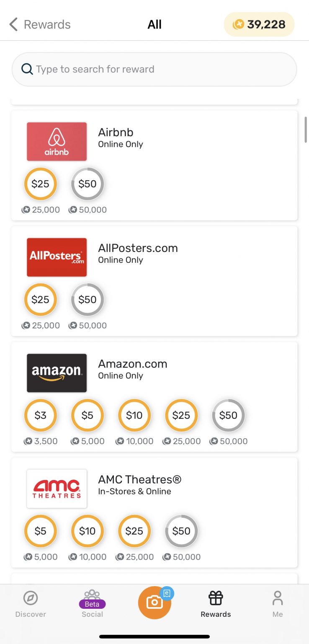
Task: Pick the Amazon $3 reward
Action: 40,415
